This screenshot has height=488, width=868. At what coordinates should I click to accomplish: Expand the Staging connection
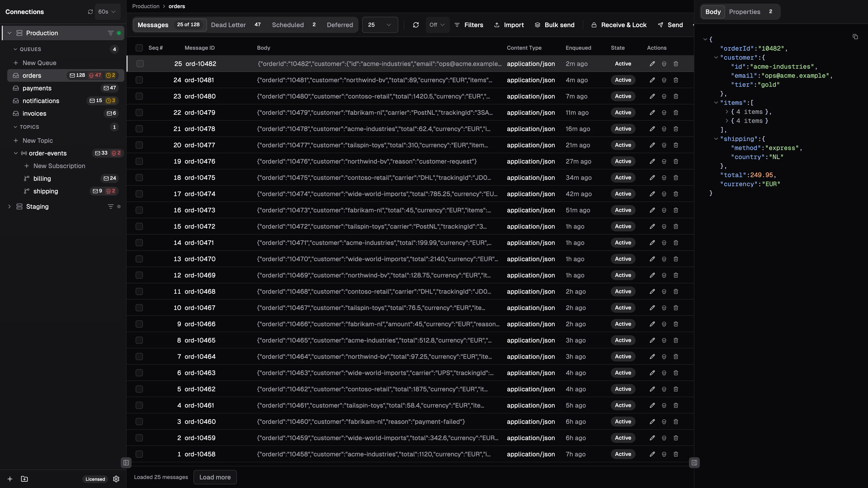(9, 206)
